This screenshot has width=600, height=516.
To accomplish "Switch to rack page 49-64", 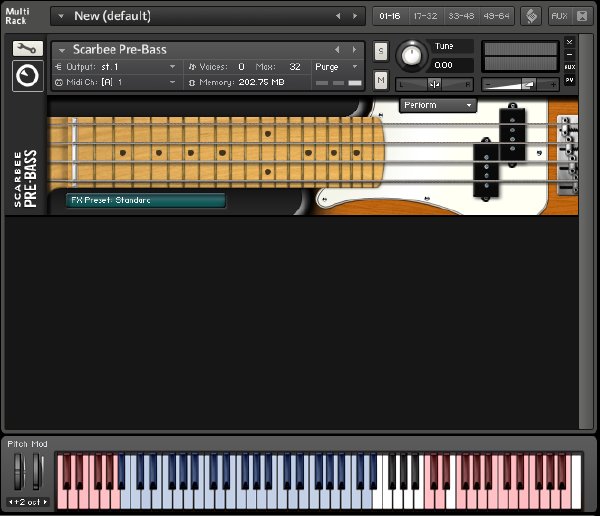I will pyautogui.click(x=496, y=16).
